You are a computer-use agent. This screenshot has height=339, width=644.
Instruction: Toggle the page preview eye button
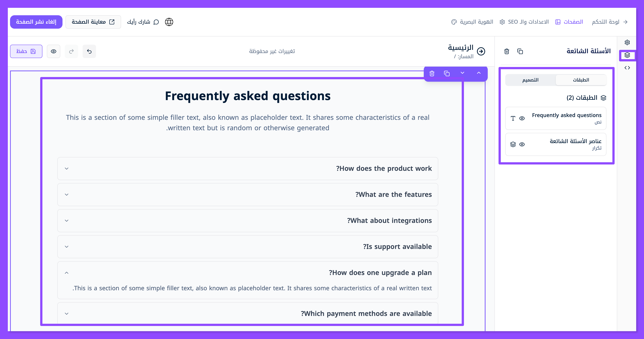coord(54,52)
